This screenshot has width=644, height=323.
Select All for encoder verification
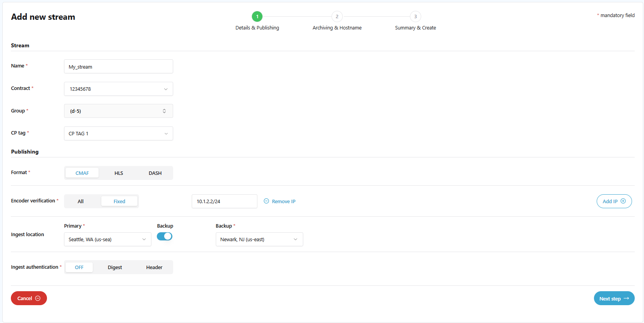(81, 201)
